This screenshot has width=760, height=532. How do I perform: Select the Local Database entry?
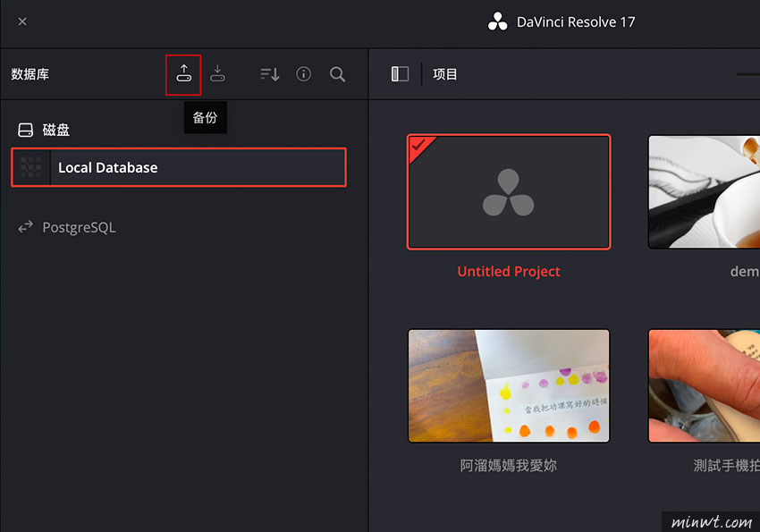[x=178, y=167]
